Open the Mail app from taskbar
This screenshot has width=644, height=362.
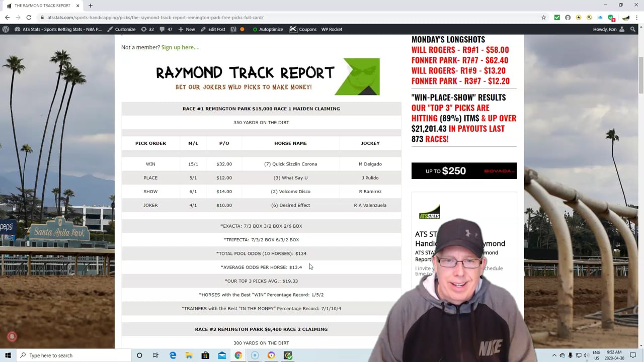(222, 355)
